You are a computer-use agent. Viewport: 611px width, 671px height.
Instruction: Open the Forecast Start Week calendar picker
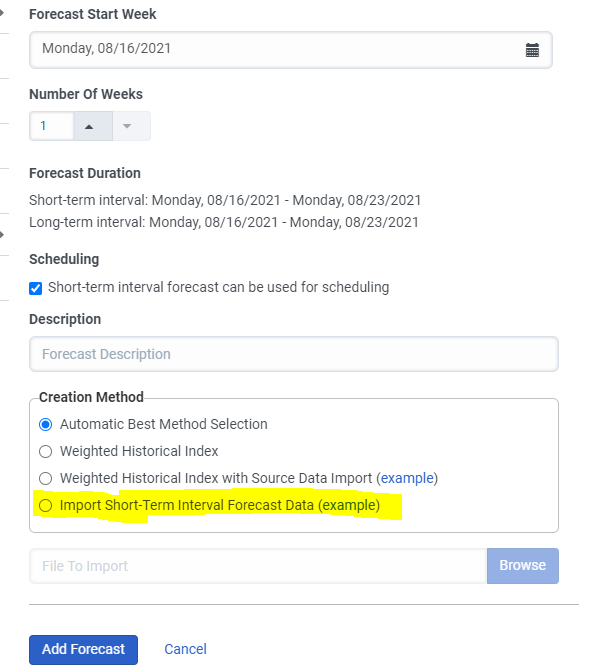tap(532, 49)
